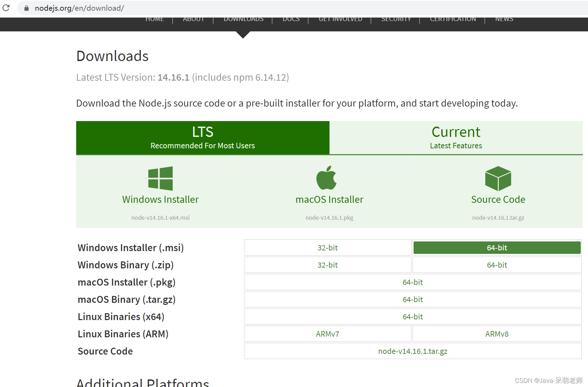588x387 pixels.
Task: Click the Linux Binaries (ARM) row label
Action: pos(123,334)
